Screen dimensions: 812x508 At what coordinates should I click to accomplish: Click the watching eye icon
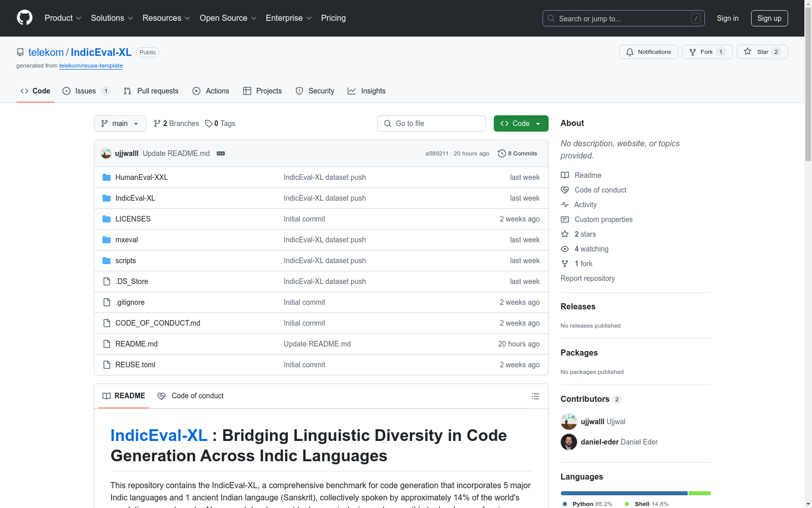coord(565,249)
